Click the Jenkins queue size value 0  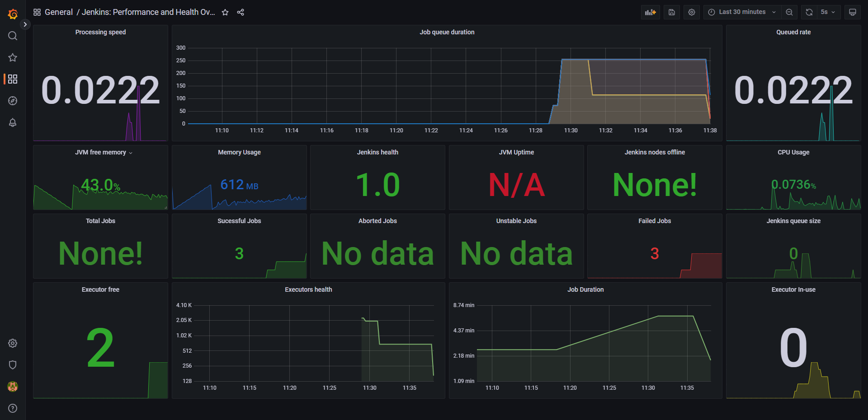(793, 253)
